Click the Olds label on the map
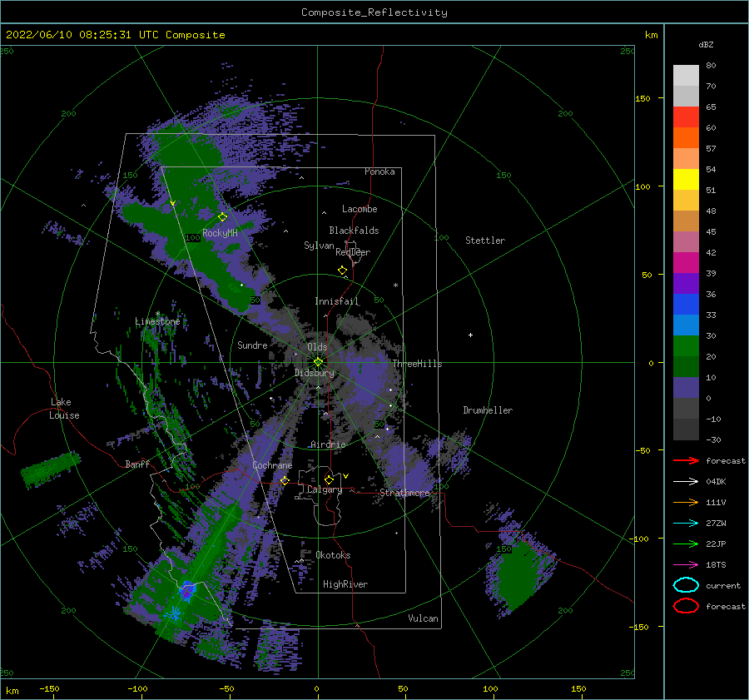Viewport: 749px width, 700px height. tap(317, 347)
